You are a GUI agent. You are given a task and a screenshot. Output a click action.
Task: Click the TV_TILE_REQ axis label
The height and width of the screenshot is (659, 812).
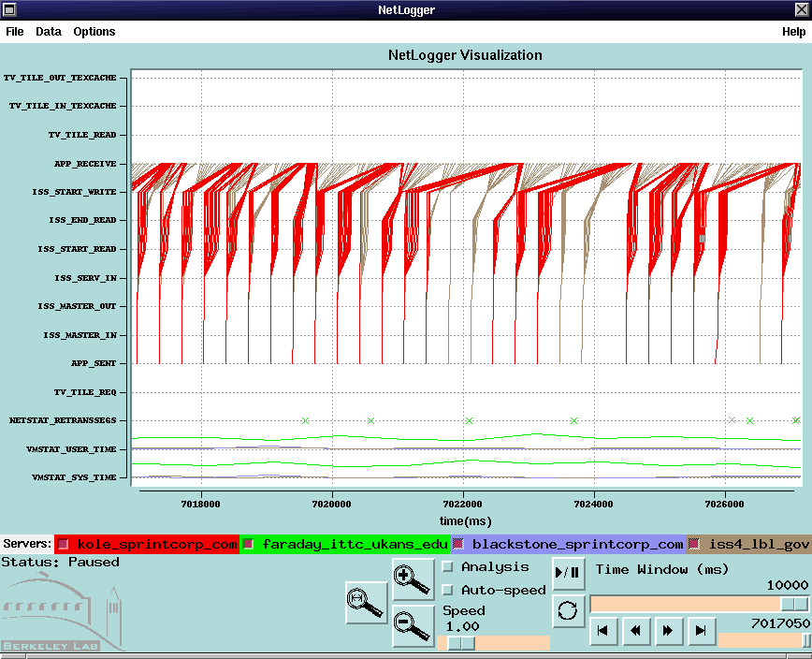click(85, 392)
